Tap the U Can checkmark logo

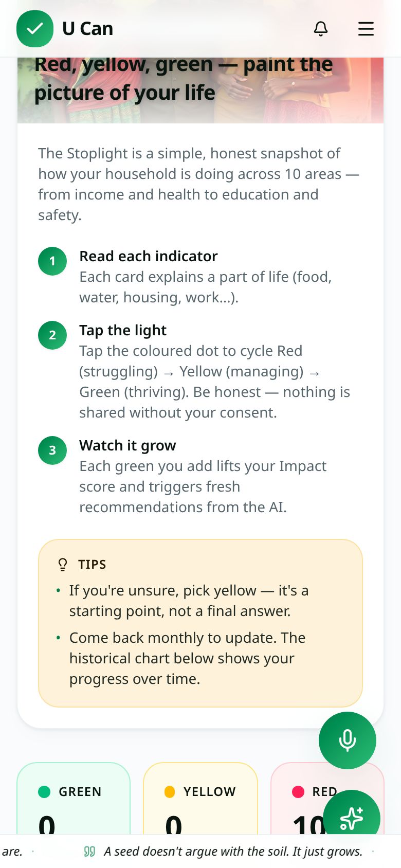tap(35, 29)
